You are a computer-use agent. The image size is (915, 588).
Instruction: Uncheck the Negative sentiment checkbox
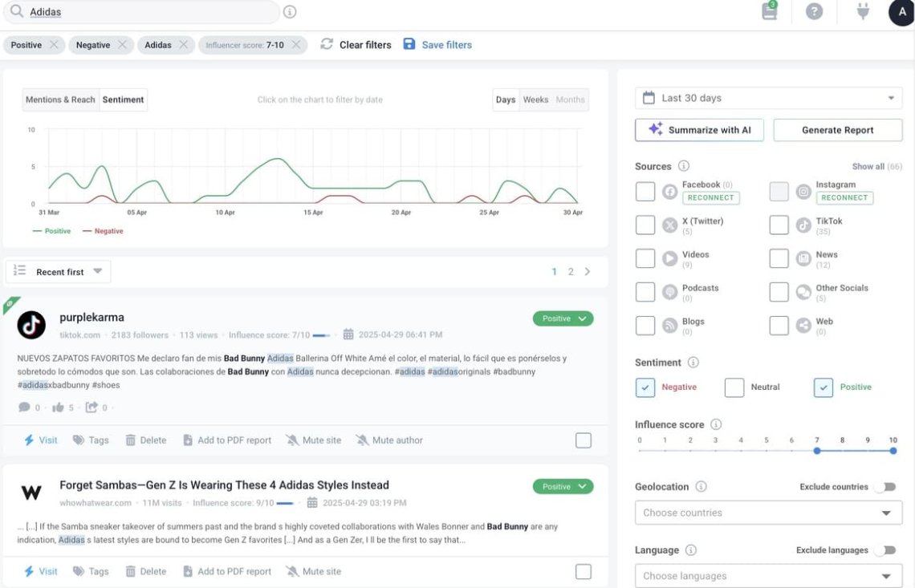click(x=645, y=387)
